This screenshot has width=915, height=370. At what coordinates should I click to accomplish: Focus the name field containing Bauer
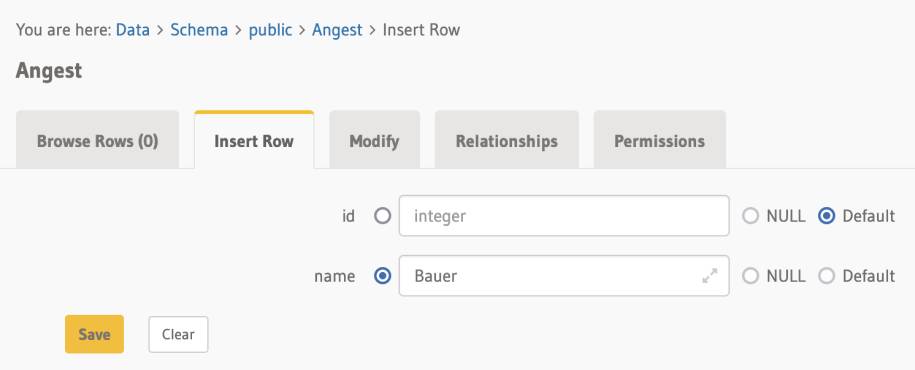[x=564, y=275]
